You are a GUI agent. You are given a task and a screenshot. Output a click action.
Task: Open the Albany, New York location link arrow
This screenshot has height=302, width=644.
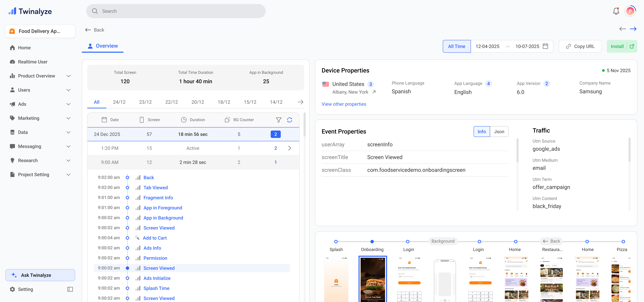point(374,92)
